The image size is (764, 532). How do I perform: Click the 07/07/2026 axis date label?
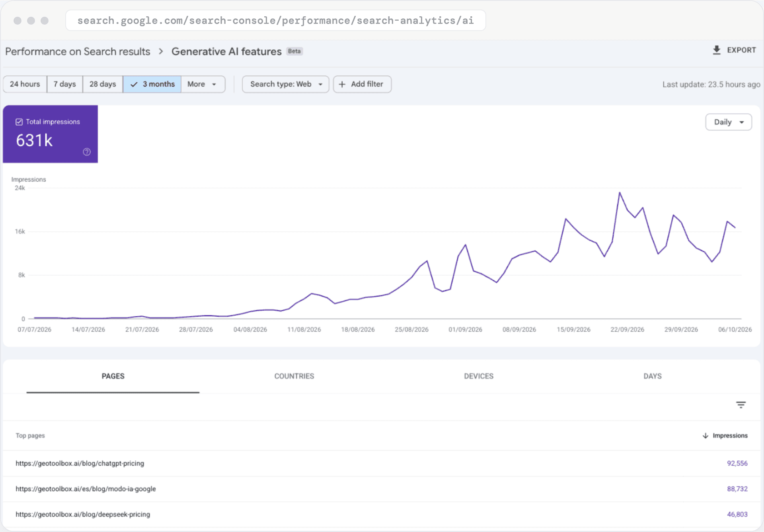coord(34,330)
